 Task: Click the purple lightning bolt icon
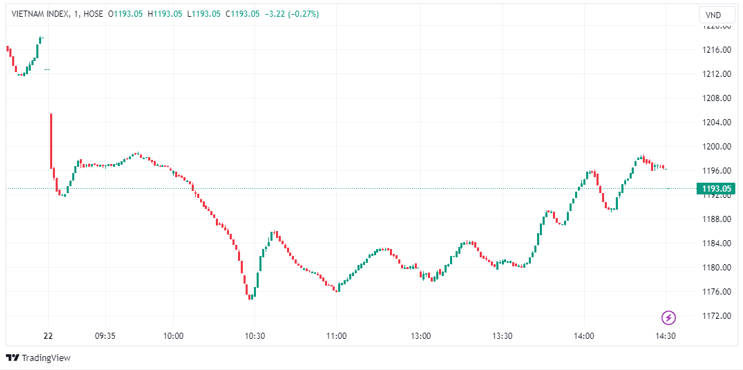(x=668, y=317)
